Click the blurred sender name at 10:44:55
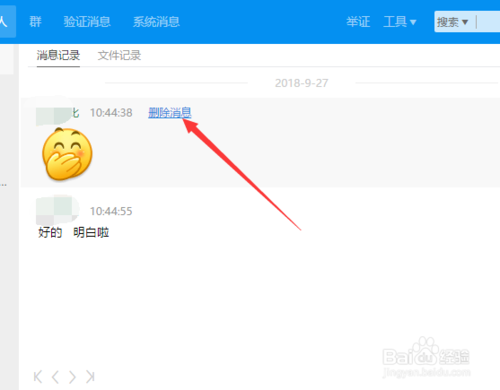Viewport: 500px width, 390px height. click(x=57, y=210)
